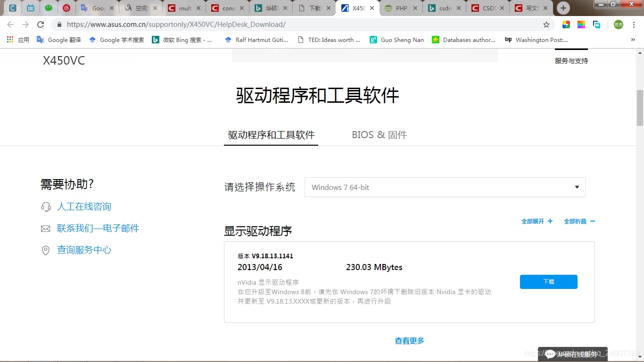Click the padlock site info icon

(x=59, y=25)
